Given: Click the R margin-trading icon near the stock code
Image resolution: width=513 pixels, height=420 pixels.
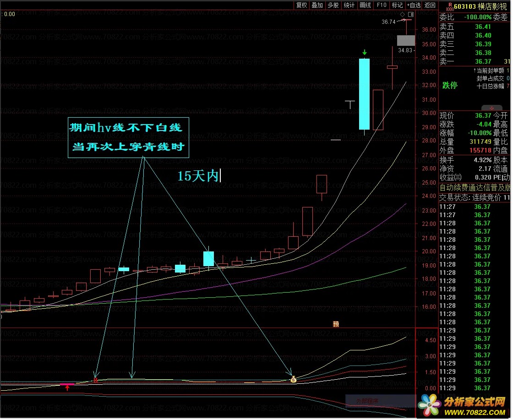Looking at the screenshot, I should coord(450,6).
